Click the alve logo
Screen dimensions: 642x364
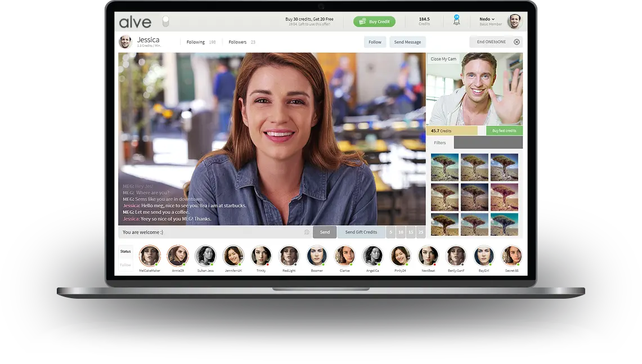[135, 23]
